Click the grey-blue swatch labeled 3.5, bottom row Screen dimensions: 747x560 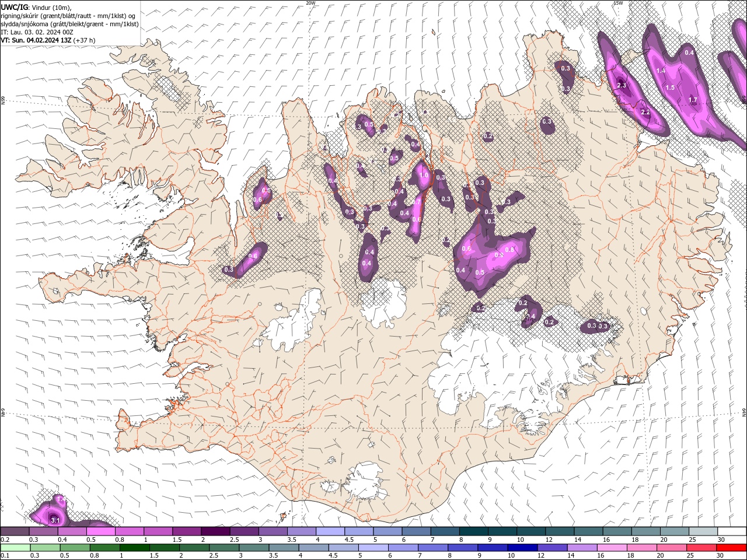[x=284, y=548]
